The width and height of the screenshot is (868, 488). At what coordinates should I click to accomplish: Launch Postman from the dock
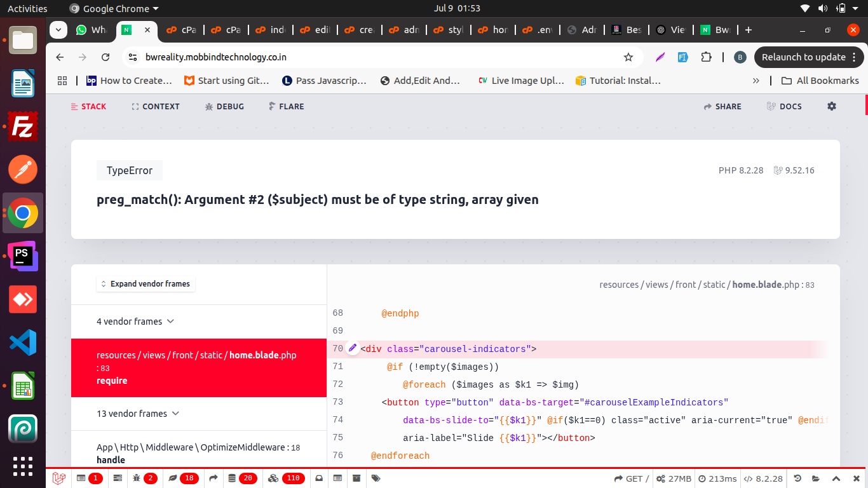click(x=23, y=170)
